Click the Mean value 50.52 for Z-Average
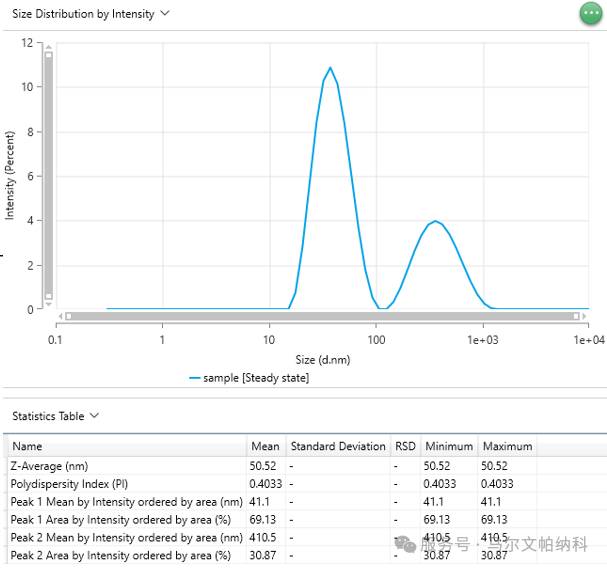This screenshot has width=607, height=568. [262, 466]
